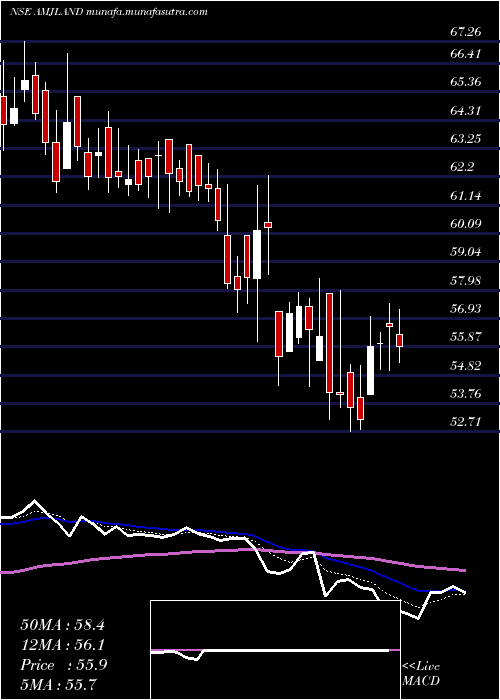Viewport: 500px width, 700px height.
Task: Click the 67.26 price axis label
Action: pyautogui.click(x=466, y=32)
